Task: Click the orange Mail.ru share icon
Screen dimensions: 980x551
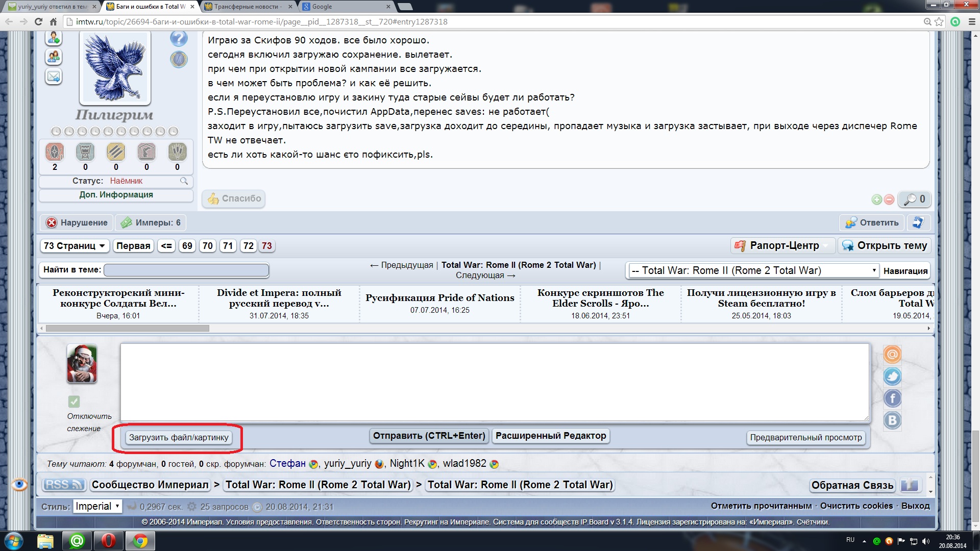Action: click(x=892, y=355)
